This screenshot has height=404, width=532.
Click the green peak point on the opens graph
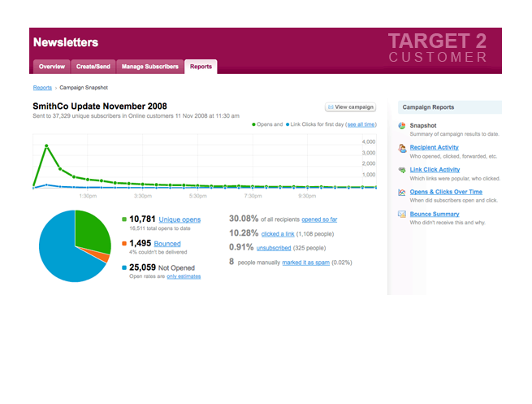46,146
